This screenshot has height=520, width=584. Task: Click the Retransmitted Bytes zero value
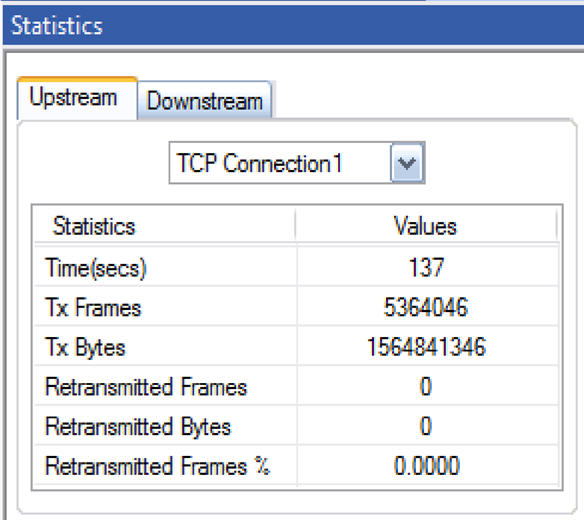(426, 425)
